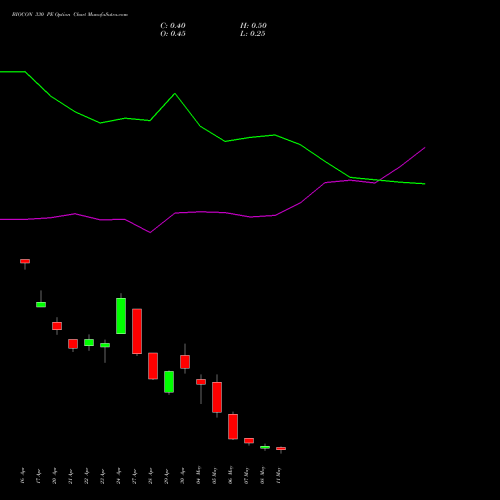Select the tall red candlestick for 27 Apr

[137, 331]
